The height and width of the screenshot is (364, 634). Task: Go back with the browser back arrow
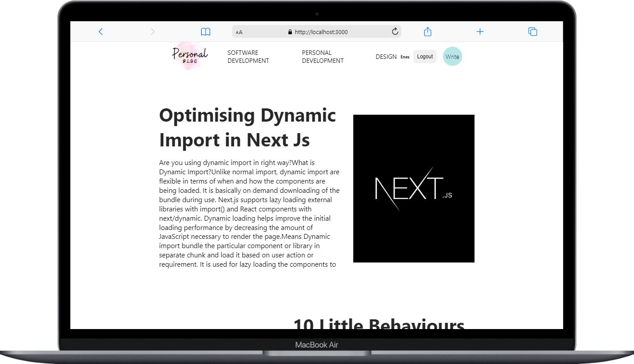point(101,31)
